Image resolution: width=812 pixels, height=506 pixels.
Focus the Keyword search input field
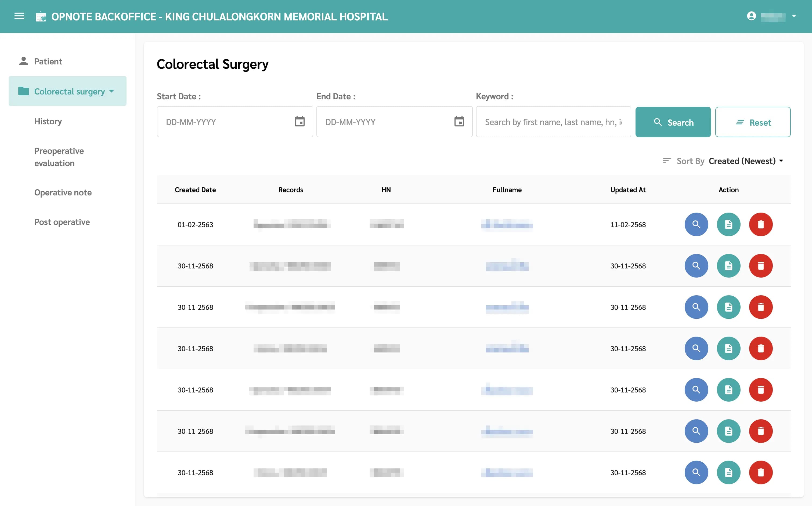(x=553, y=122)
